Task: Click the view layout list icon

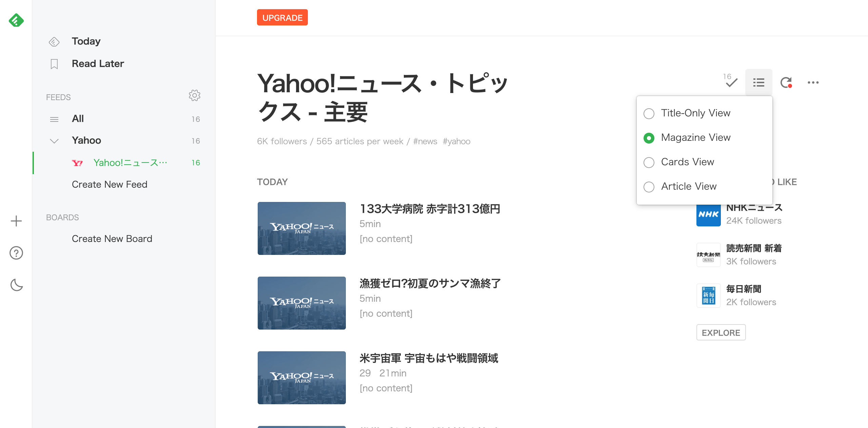Action: coord(758,82)
